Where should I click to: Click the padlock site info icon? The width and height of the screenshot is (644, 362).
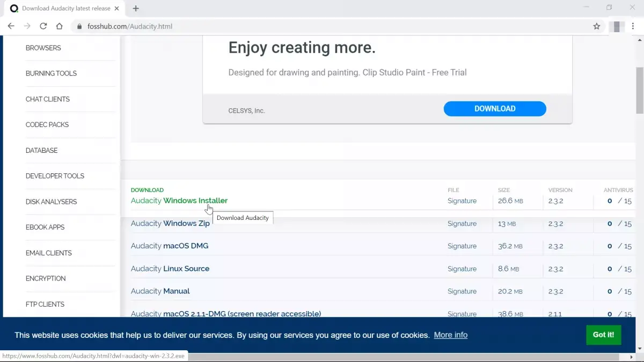click(x=80, y=26)
